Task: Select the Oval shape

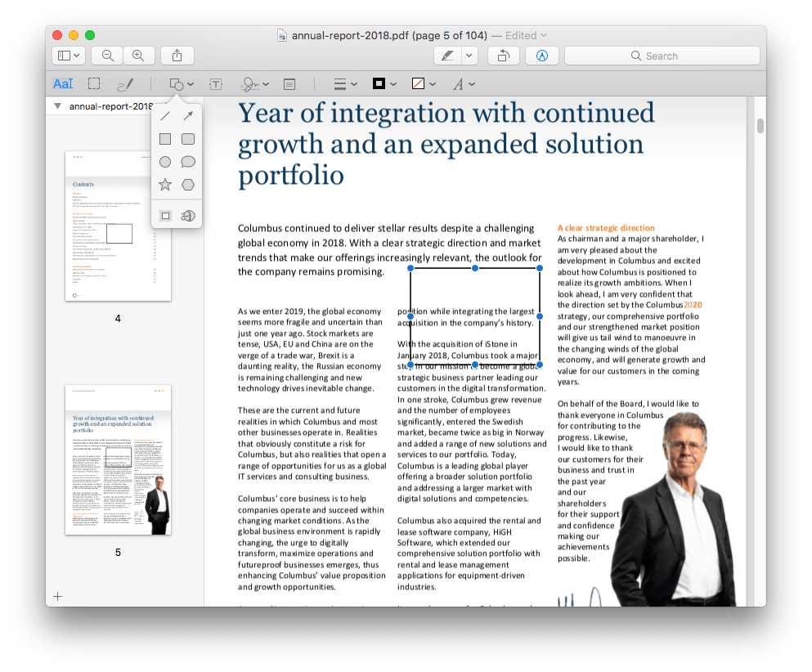Action: [164, 161]
